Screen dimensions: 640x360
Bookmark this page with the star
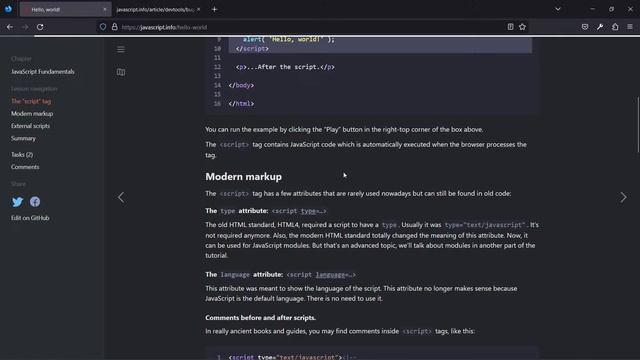point(522,27)
